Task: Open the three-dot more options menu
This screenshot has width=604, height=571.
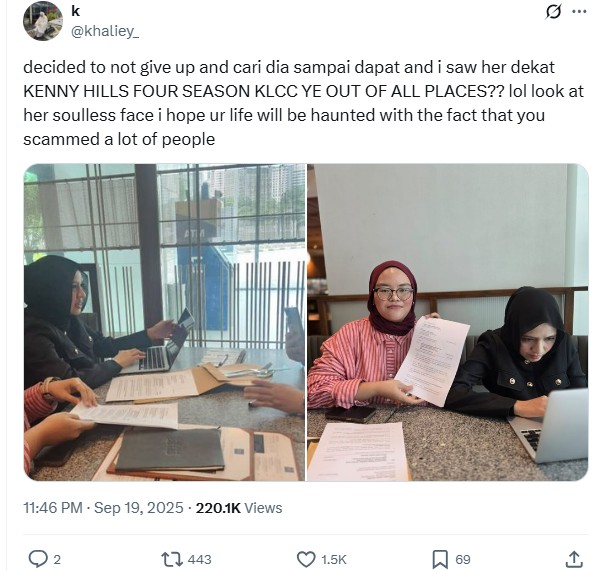Action: 579,12
